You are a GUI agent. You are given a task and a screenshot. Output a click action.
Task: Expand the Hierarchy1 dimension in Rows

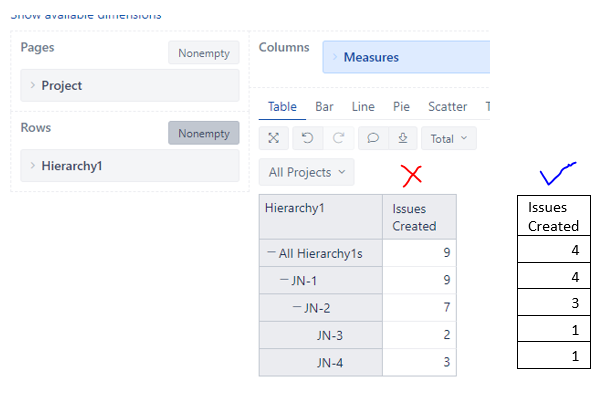click(x=33, y=166)
